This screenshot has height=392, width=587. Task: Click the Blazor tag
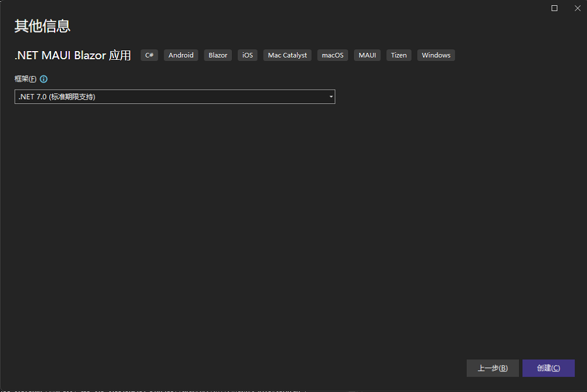coord(218,55)
